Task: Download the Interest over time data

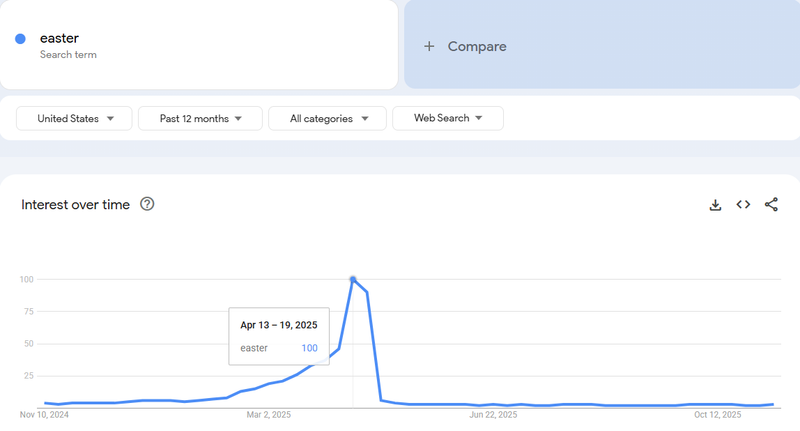Action: pyautogui.click(x=715, y=205)
